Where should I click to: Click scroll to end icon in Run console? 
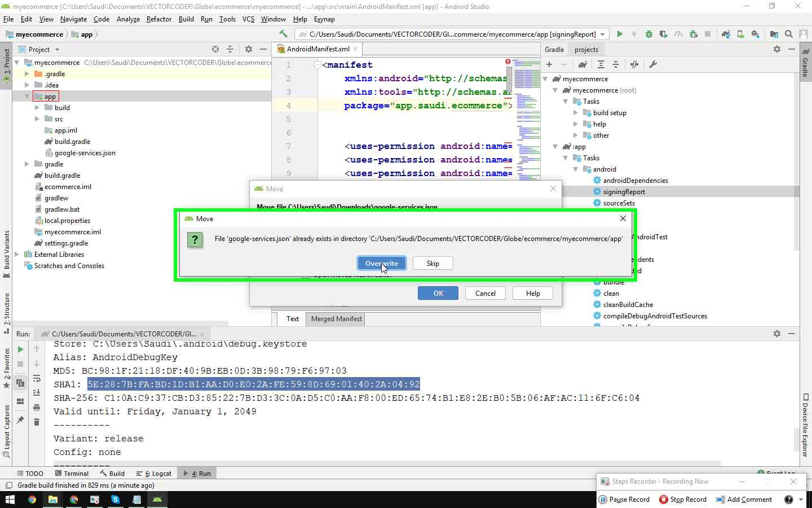(x=37, y=392)
